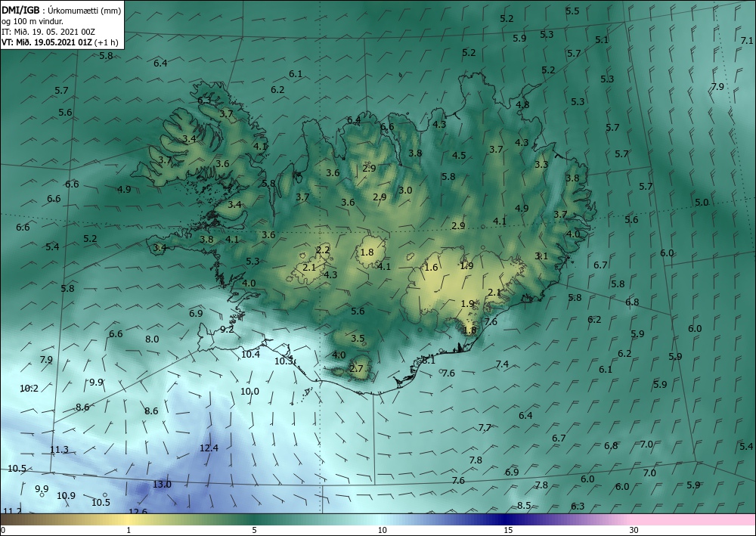Image resolution: width=756 pixels, height=536 pixels.
Task: Click the '15' tick on the color scale
Action: pos(508,530)
